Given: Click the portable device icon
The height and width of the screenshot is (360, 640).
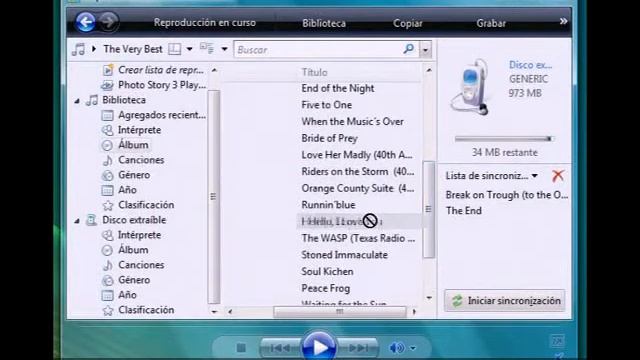Looking at the screenshot, I should point(471,87).
